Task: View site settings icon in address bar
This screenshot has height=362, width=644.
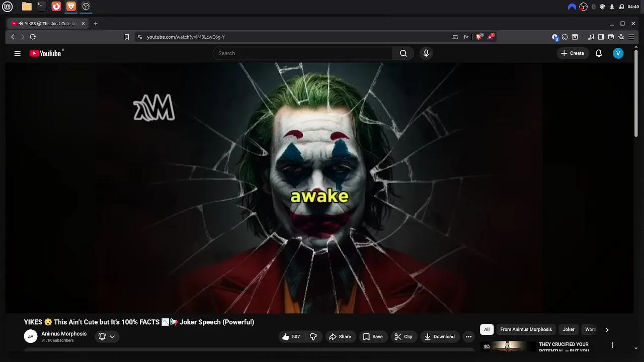Action: (140, 37)
